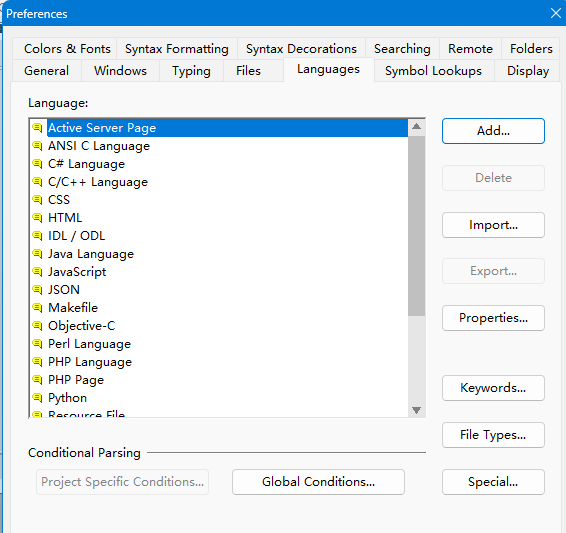Click the language list scrollbar thumb

point(417,226)
